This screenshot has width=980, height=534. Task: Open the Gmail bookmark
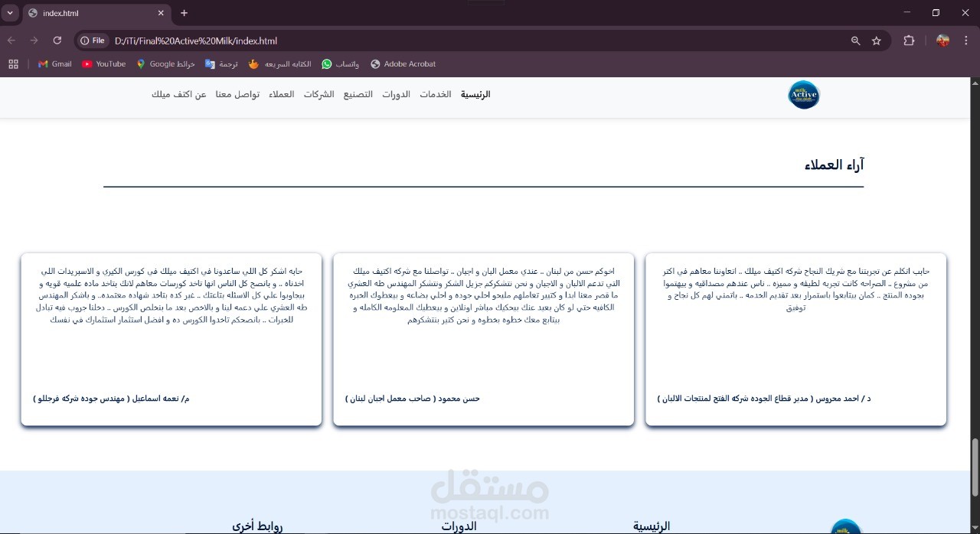point(54,64)
